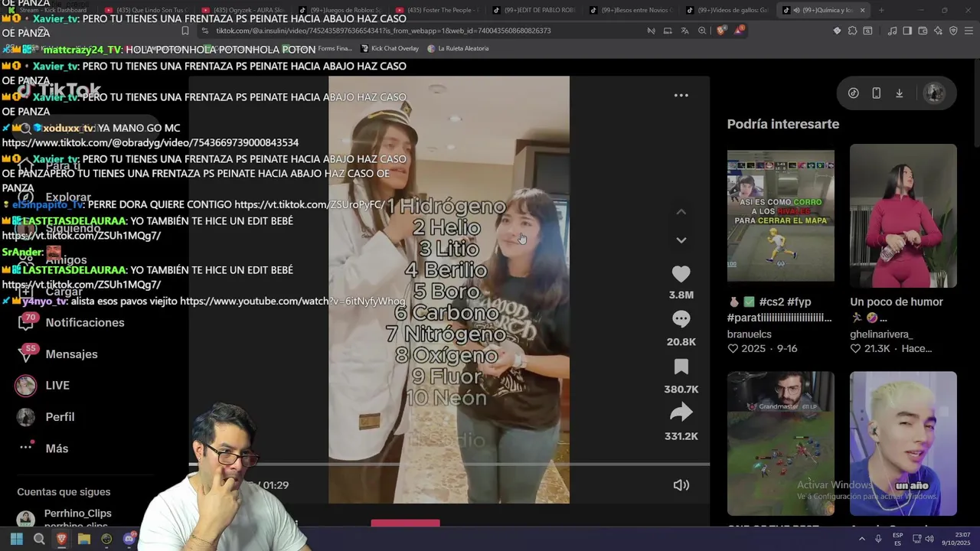This screenshot has width=980, height=551.
Task: Open Amigos section in sidebar
Action: click(x=66, y=260)
